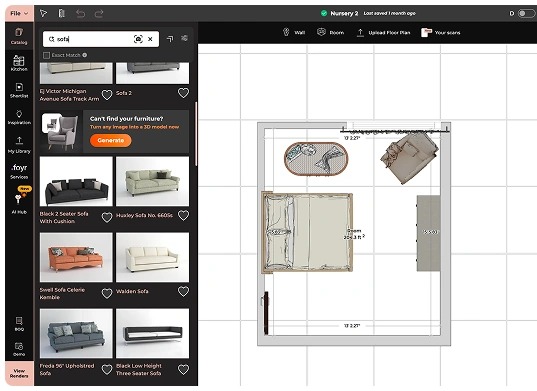Open foyr Services in sidebar
This screenshot has height=391, width=537.
[x=19, y=171]
